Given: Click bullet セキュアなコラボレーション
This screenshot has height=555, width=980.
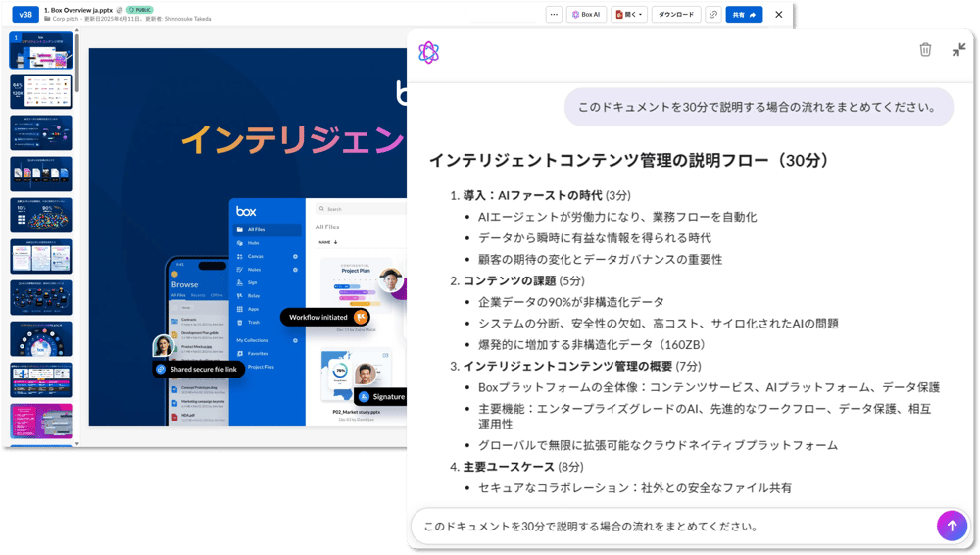Looking at the screenshot, I should tap(635, 488).
